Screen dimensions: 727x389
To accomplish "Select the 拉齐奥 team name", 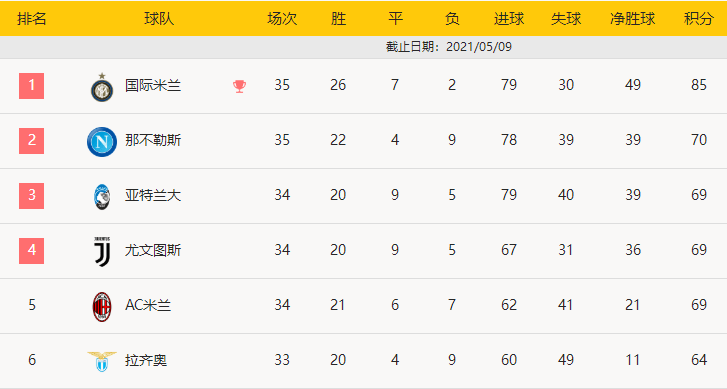I will (x=146, y=360).
